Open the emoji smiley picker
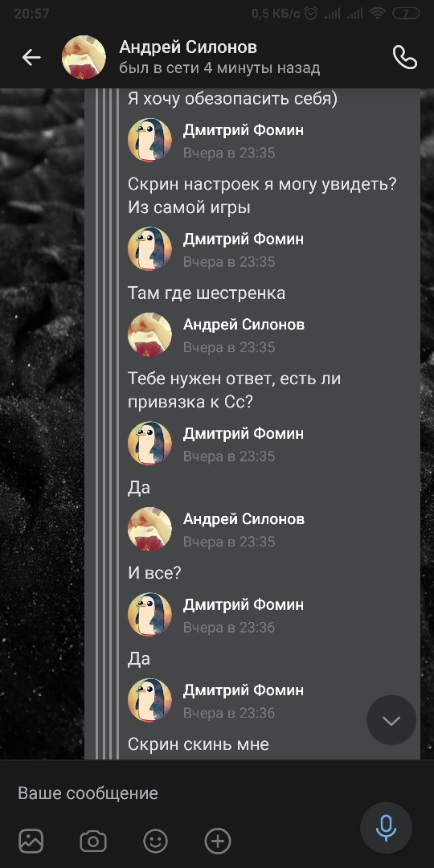Image resolution: width=434 pixels, height=868 pixels. click(156, 841)
